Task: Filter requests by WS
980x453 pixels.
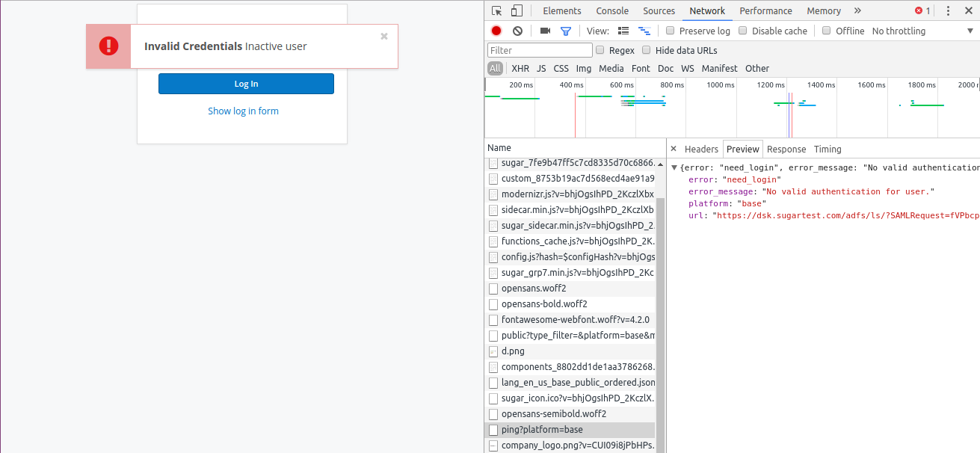Action: (x=688, y=68)
